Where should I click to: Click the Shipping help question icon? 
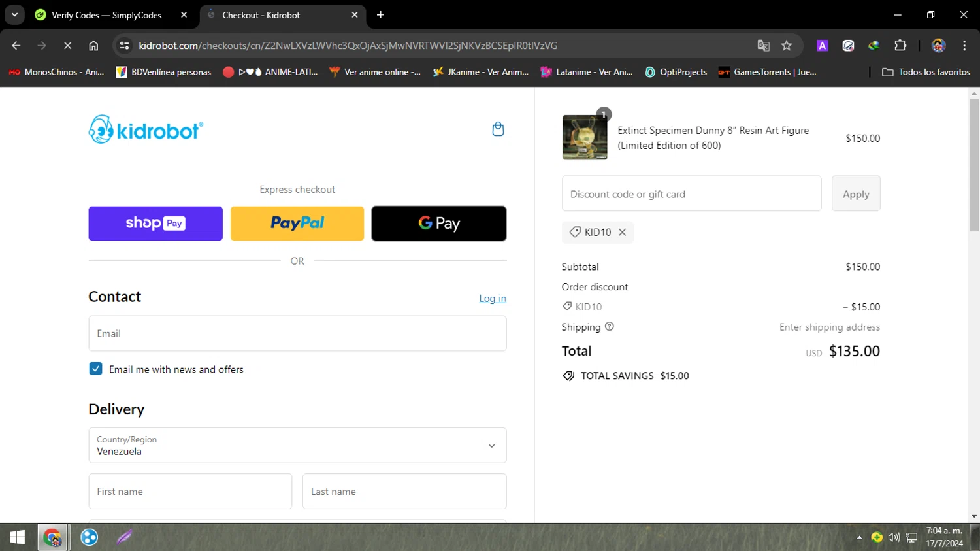coord(610,327)
